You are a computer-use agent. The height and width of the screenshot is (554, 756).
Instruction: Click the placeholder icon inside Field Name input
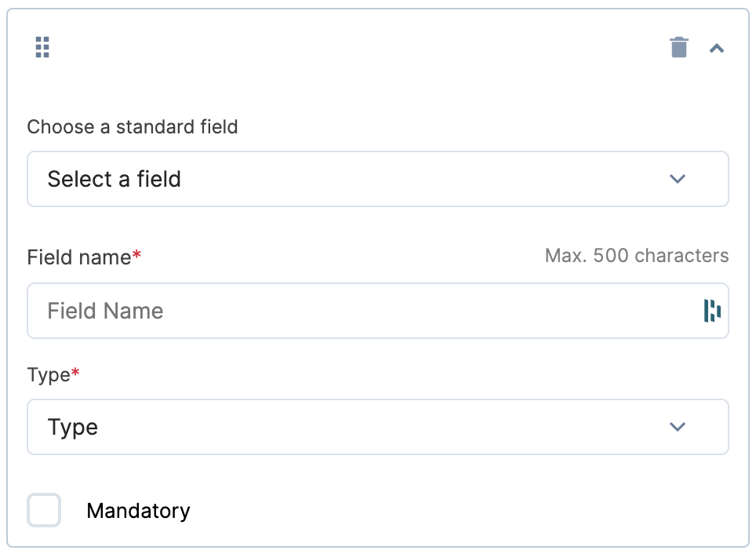(711, 311)
